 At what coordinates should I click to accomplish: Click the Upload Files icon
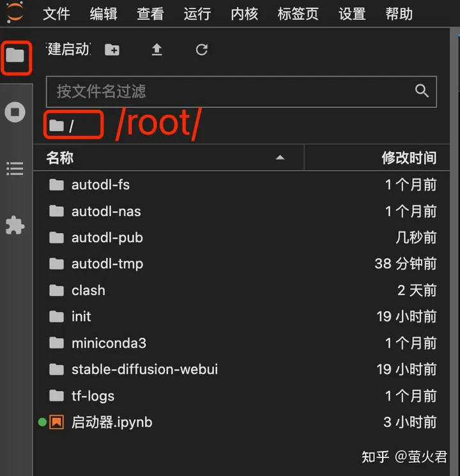(x=157, y=50)
